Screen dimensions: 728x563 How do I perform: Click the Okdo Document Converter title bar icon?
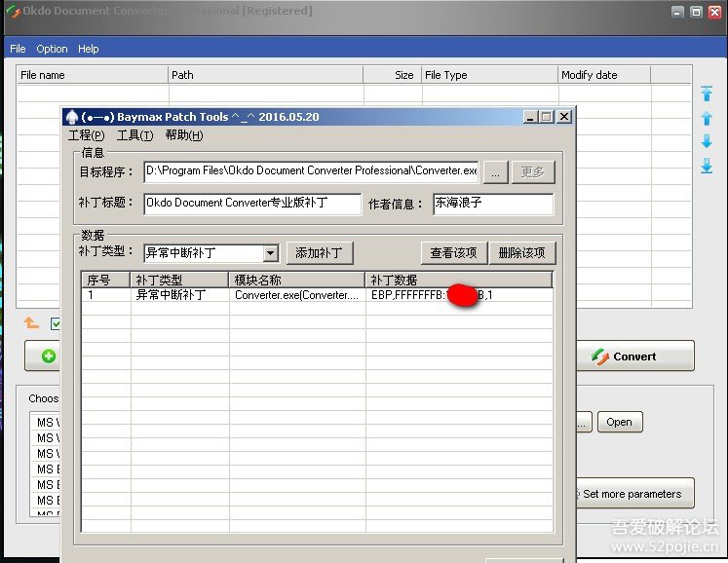tap(13, 11)
